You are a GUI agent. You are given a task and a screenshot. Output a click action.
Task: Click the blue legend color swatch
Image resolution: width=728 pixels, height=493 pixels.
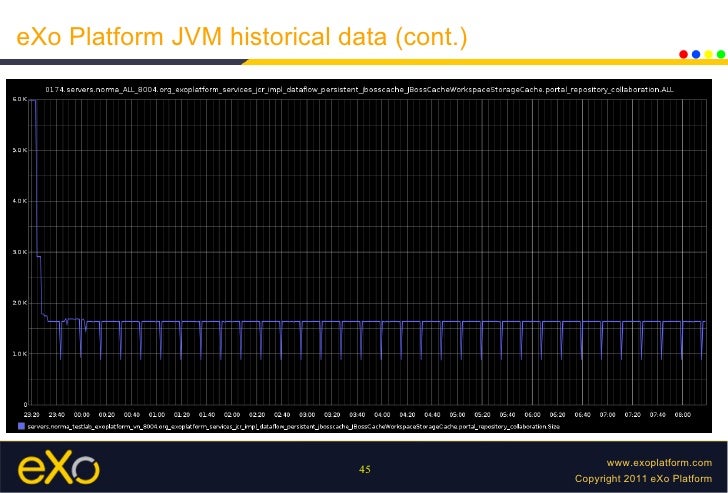click(x=21, y=426)
